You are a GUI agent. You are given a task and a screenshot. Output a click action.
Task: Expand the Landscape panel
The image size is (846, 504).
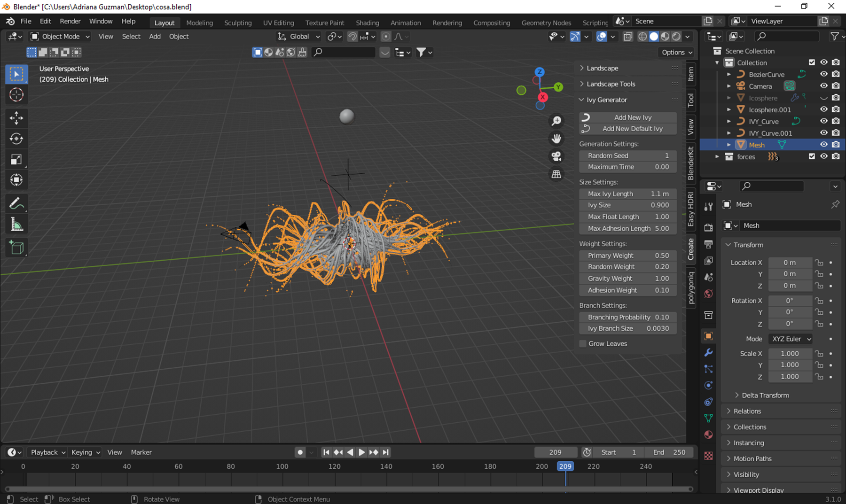(x=603, y=68)
